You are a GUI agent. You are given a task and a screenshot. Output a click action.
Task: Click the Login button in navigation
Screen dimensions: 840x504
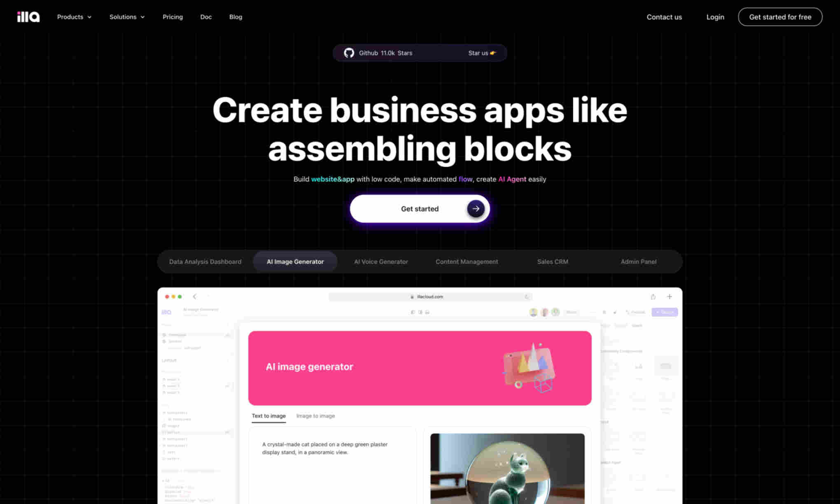click(x=714, y=17)
